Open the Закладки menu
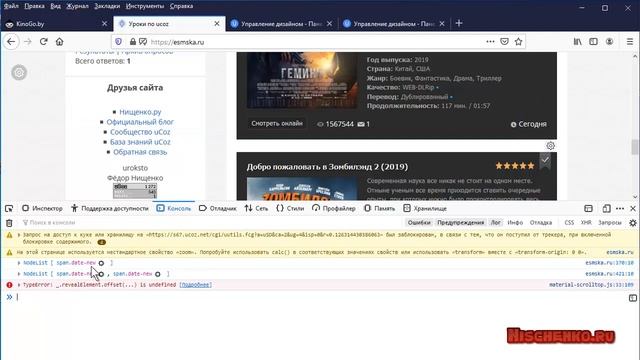Image resolution: width=640 pixels, height=360 pixels. tap(107, 6)
